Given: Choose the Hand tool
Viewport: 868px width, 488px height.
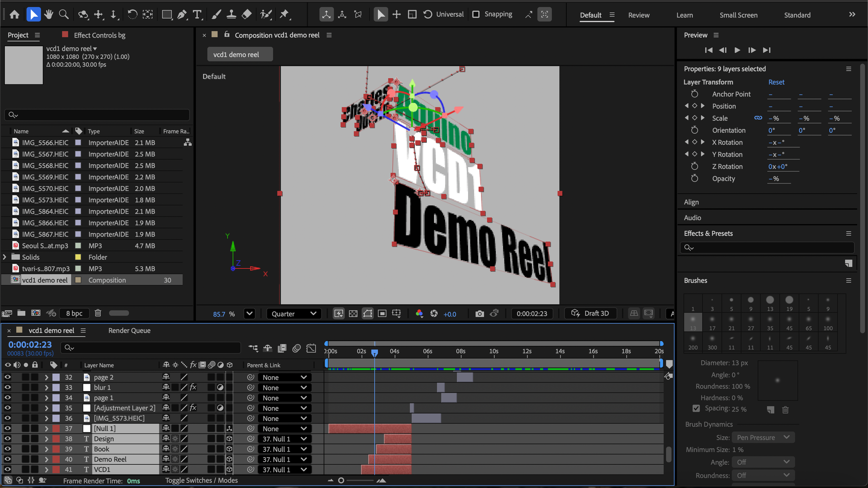Looking at the screenshot, I should point(49,15).
